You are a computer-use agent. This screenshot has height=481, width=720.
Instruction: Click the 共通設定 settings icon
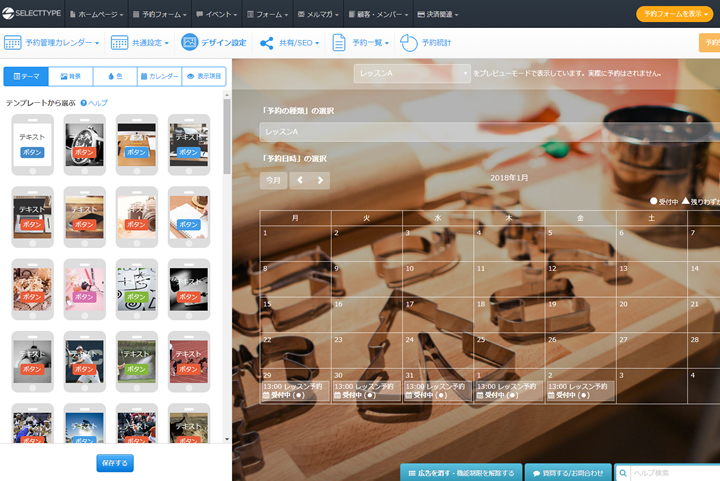[120, 43]
